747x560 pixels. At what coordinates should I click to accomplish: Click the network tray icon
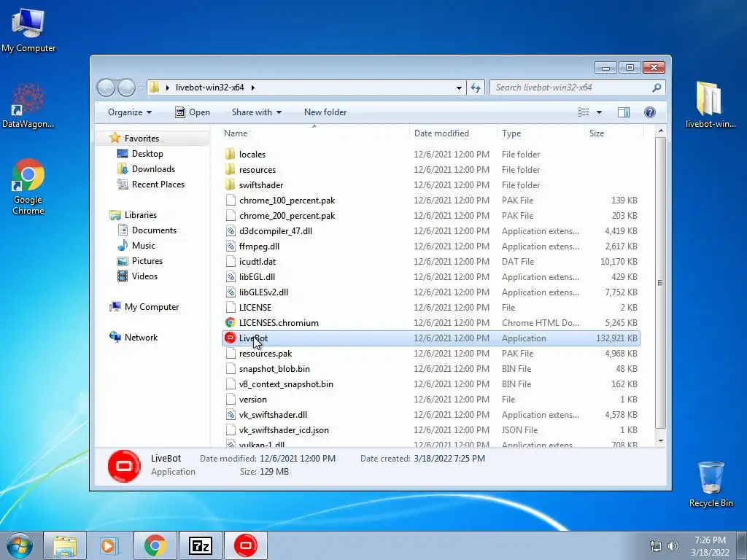click(x=656, y=546)
